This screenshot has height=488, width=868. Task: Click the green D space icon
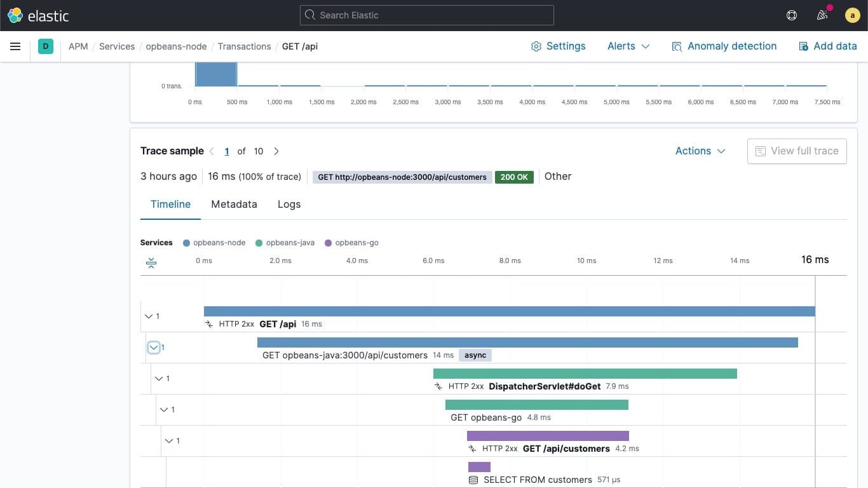tap(45, 46)
